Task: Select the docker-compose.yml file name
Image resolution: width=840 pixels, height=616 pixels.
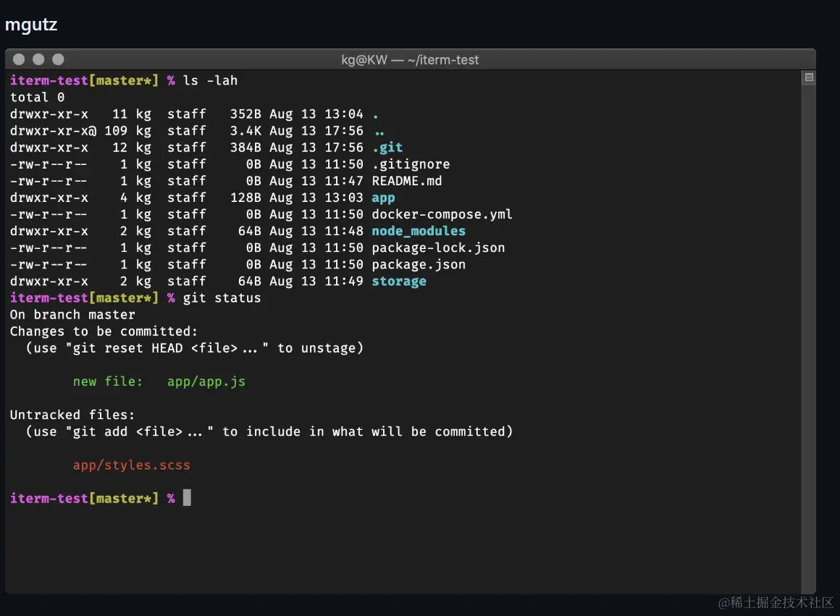Action: pos(442,214)
